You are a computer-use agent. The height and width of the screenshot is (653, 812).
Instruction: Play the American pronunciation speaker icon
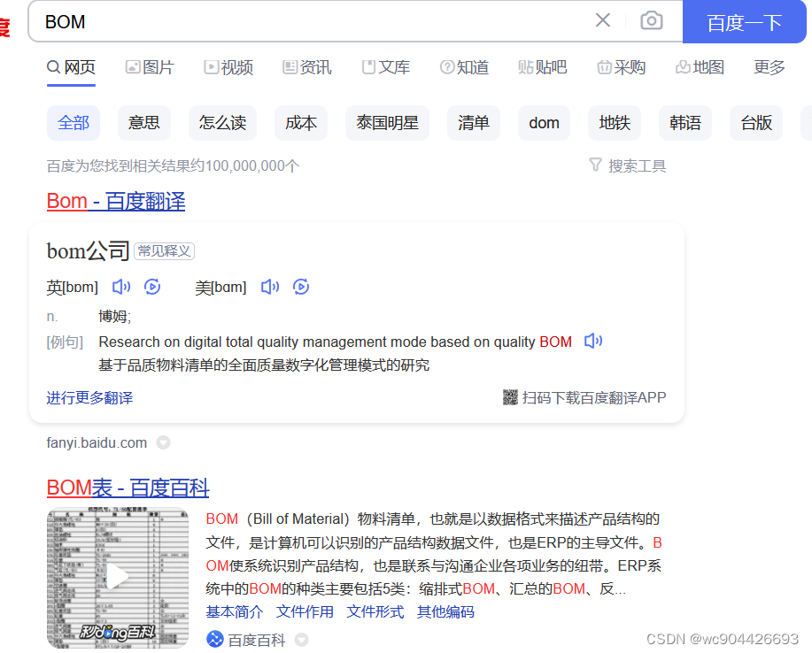[x=270, y=287]
